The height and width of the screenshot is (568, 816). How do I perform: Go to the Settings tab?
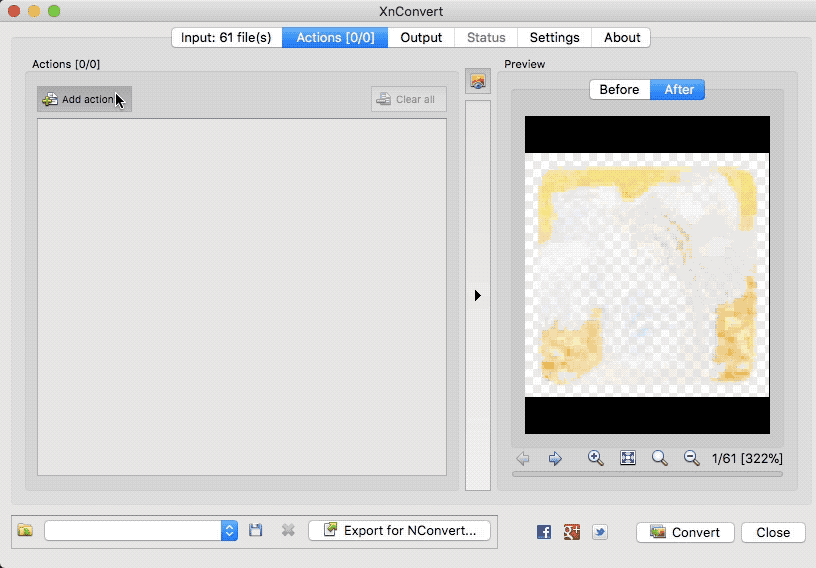click(x=554, y=37)
